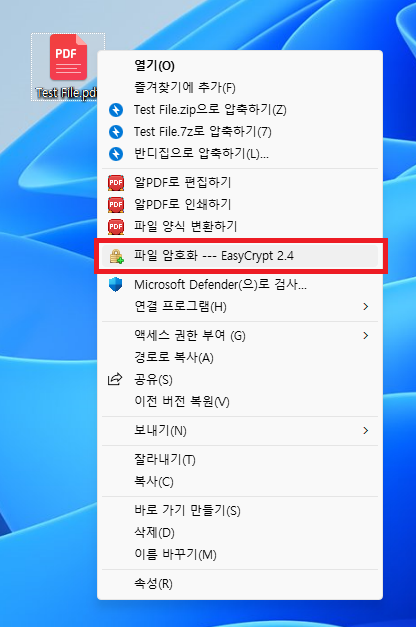The height and width of the screenshot is (627, 416).
Task: Choose 이름 바꾸기(M)
Action: (240, 555)
